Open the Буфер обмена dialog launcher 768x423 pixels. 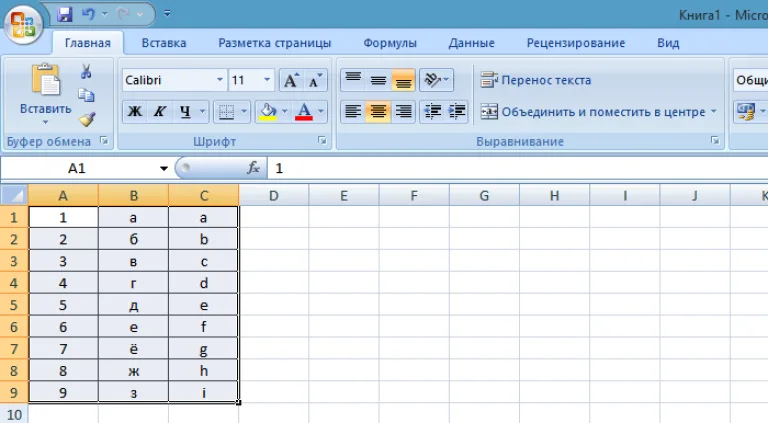click(x=104, y=141)
